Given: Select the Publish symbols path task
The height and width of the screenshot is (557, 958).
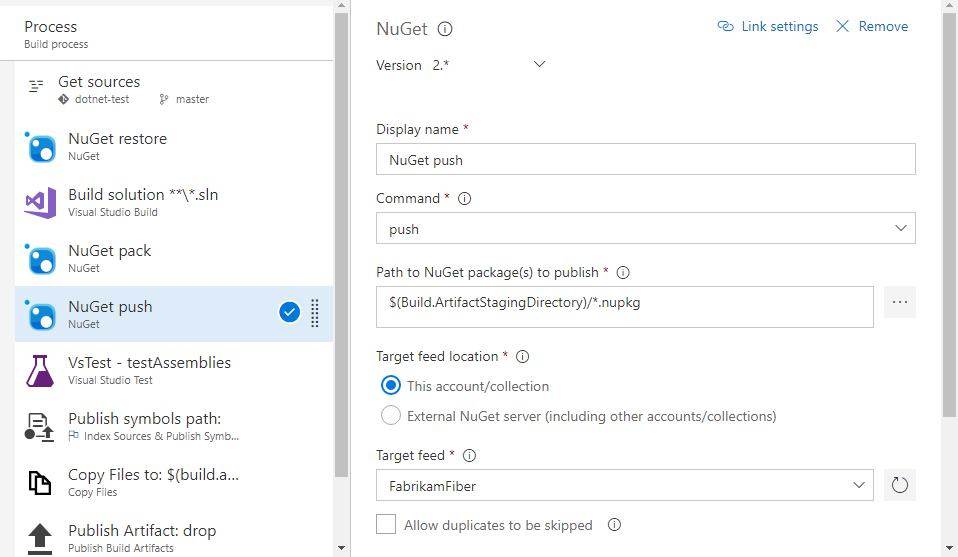Looking at the screenshot, I should [x=174, y=426].
